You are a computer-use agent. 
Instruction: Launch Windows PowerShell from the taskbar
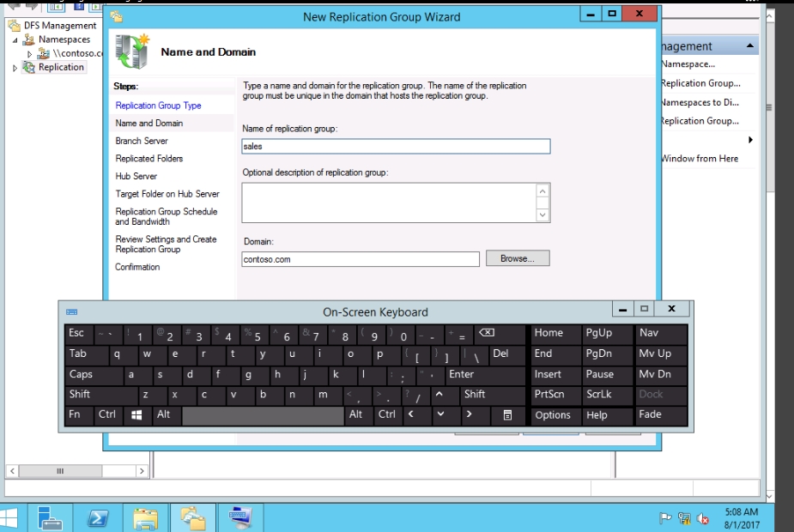[98, 518]
